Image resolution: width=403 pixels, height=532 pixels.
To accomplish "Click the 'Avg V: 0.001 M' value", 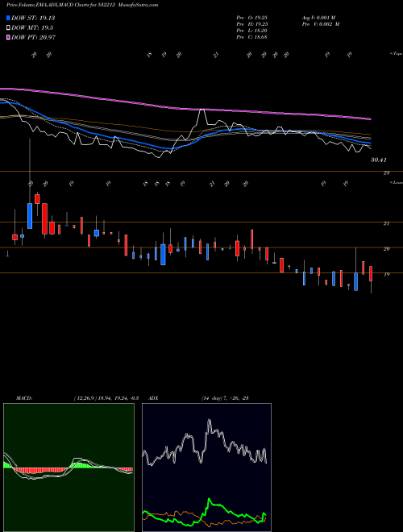I will point(318,18).
